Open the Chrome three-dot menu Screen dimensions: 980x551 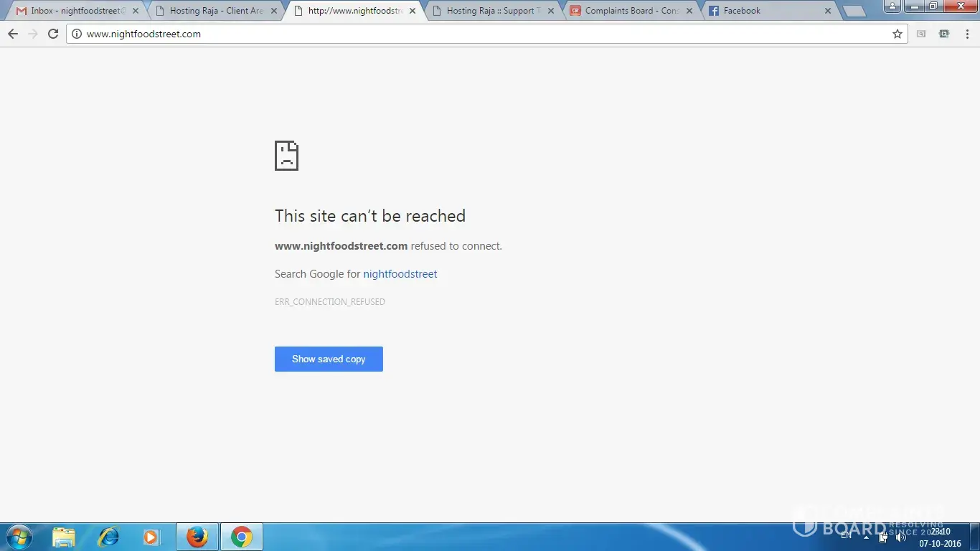(x=966, y=34)
